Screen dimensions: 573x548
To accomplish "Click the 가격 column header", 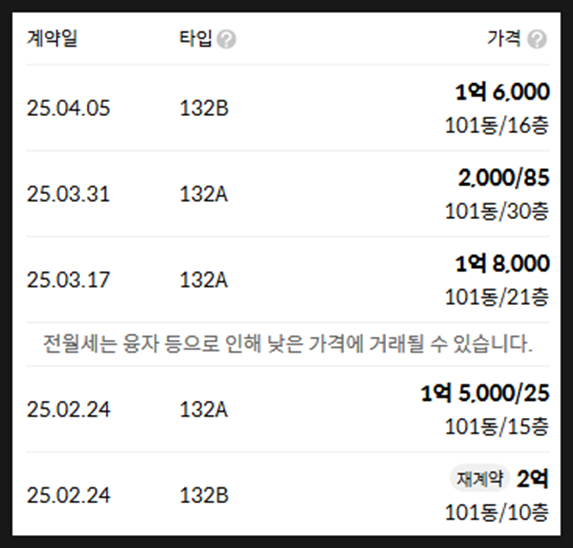I will tap(504, 38).
